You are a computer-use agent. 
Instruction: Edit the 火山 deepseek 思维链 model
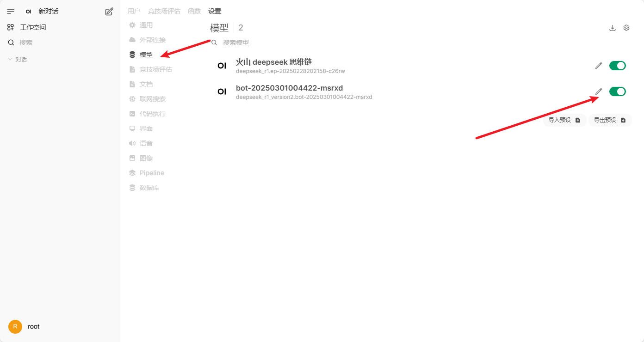pos(599,66)
